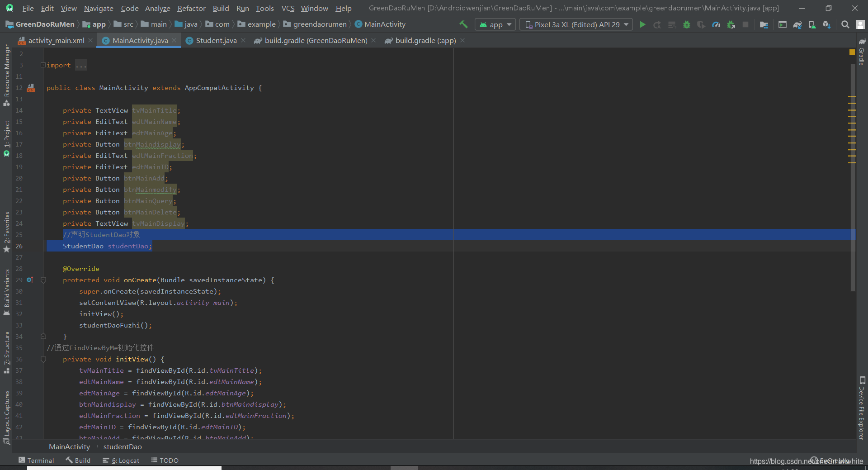Click the editor vertical scrollbar
Viewport: 868px width, 470px height.
853,178
